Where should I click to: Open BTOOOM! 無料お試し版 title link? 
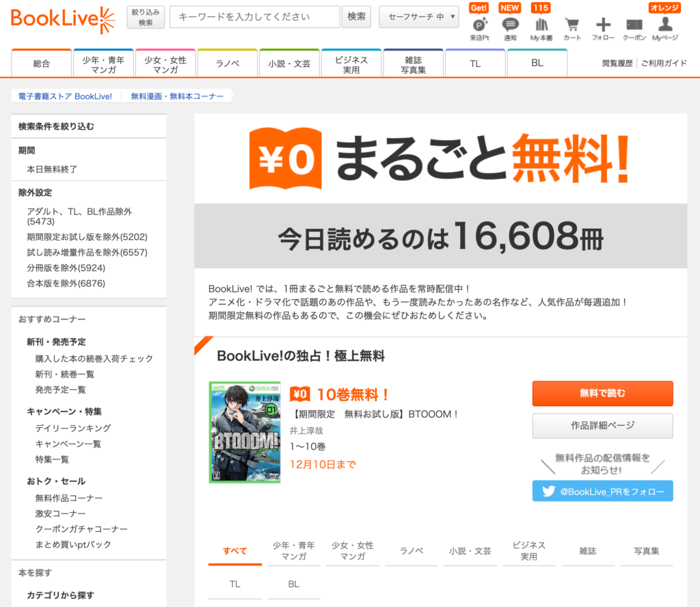(375, 414)
